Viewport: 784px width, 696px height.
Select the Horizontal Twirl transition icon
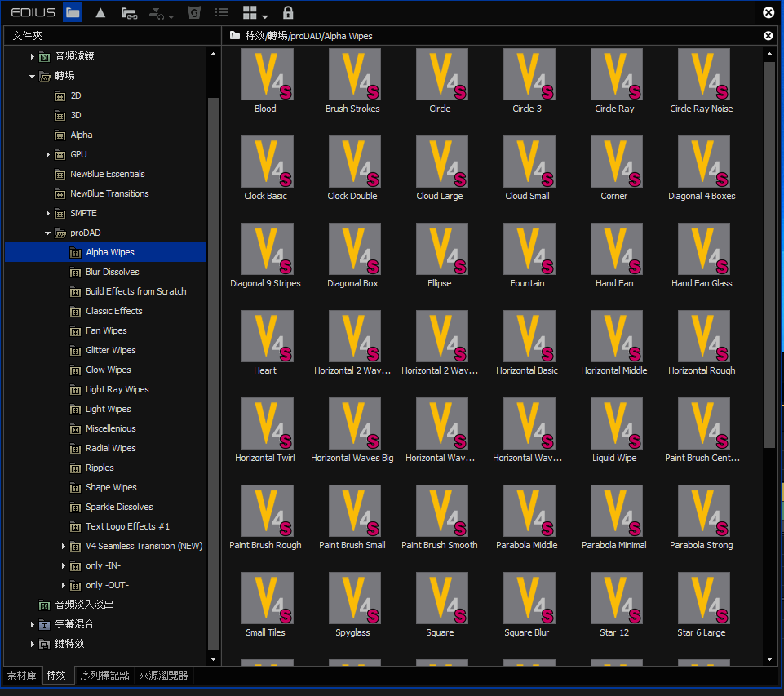(267, 423)
